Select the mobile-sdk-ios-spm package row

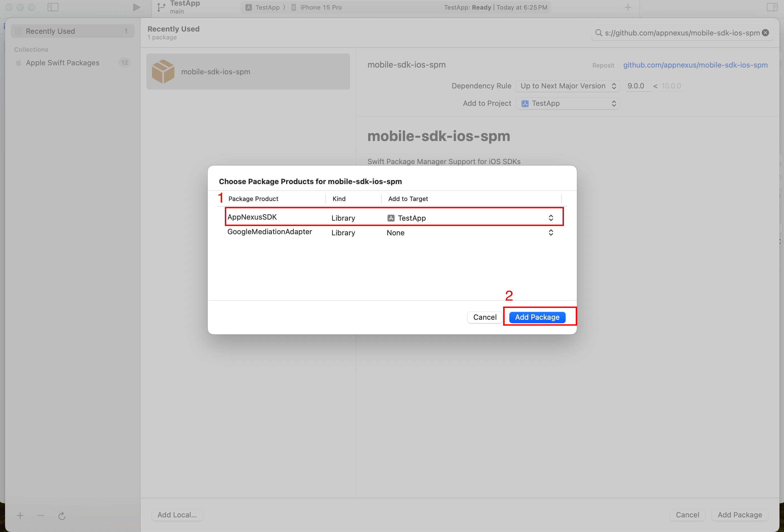pos(248,71)
